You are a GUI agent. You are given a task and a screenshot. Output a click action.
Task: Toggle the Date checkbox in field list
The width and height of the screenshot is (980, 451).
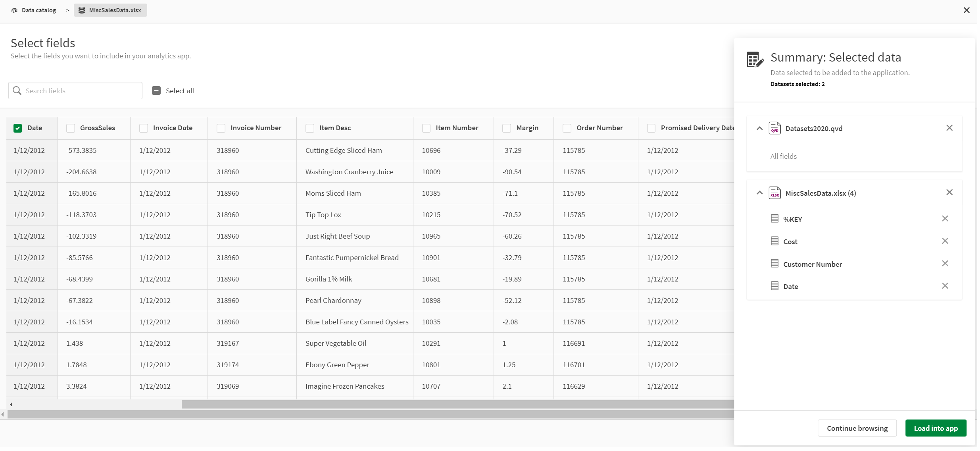[17, 127]
